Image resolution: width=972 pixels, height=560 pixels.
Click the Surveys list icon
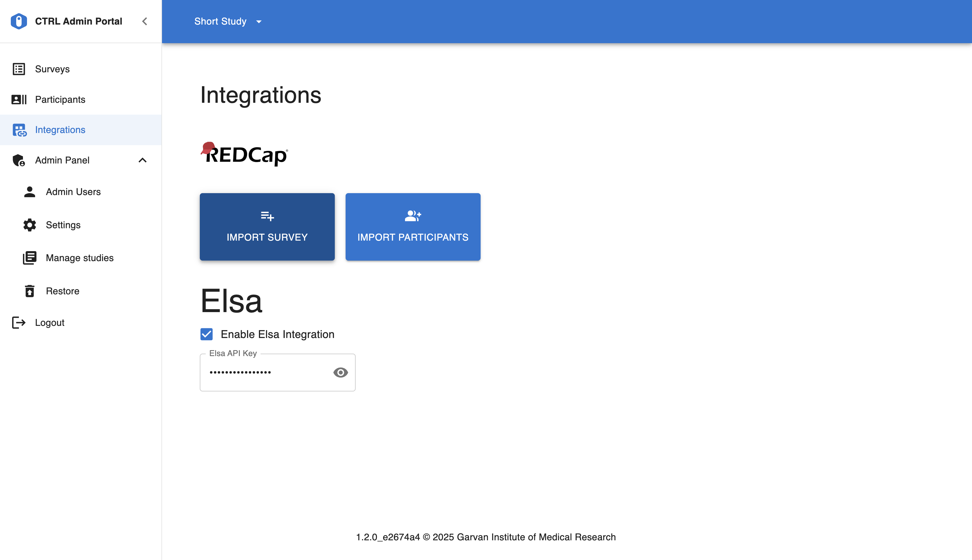tap(18, 69)
